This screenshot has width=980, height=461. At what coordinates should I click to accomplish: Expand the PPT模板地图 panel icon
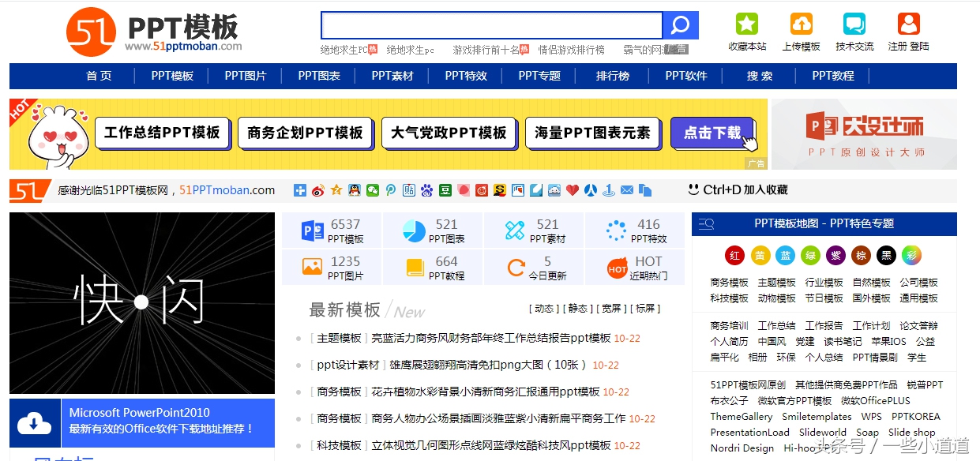704,223
